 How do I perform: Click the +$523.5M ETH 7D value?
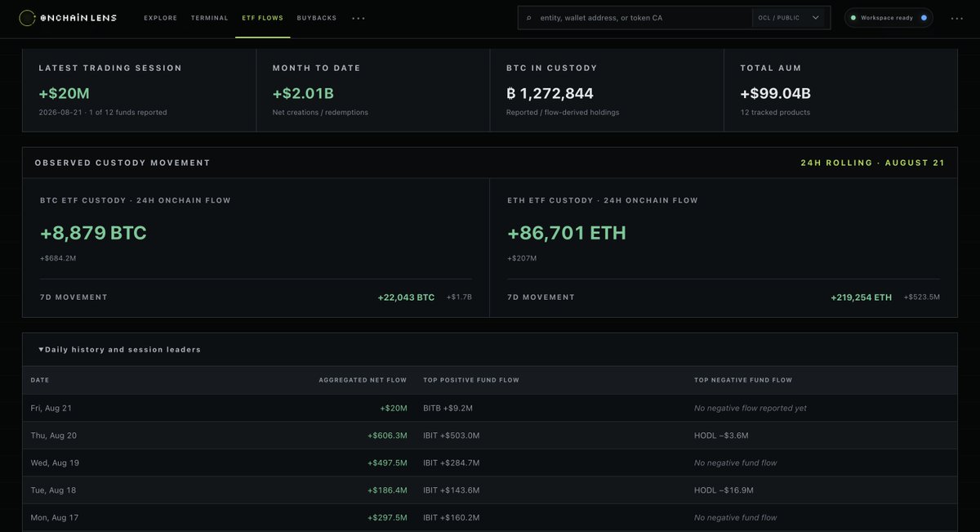click(922, 297)
